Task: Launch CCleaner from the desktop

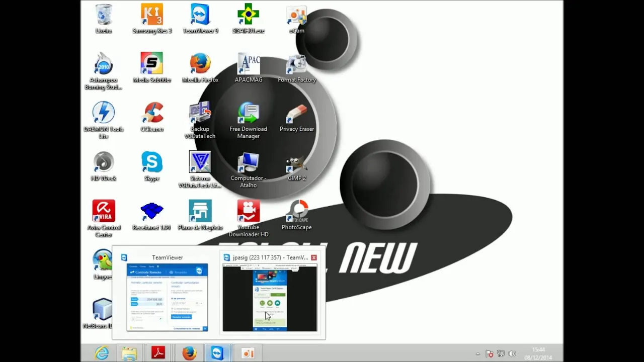Action: [x=152, y=117]
